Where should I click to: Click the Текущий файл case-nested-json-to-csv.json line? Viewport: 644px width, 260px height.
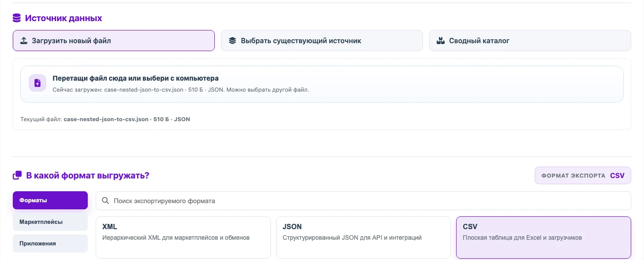click(105, 119)
